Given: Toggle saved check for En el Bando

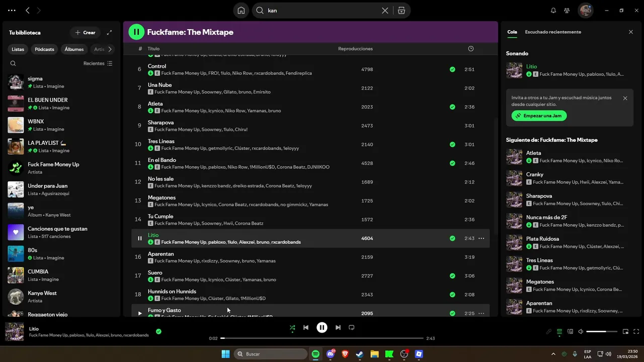Looking at the screenshot, I should [x=452, y=163].
